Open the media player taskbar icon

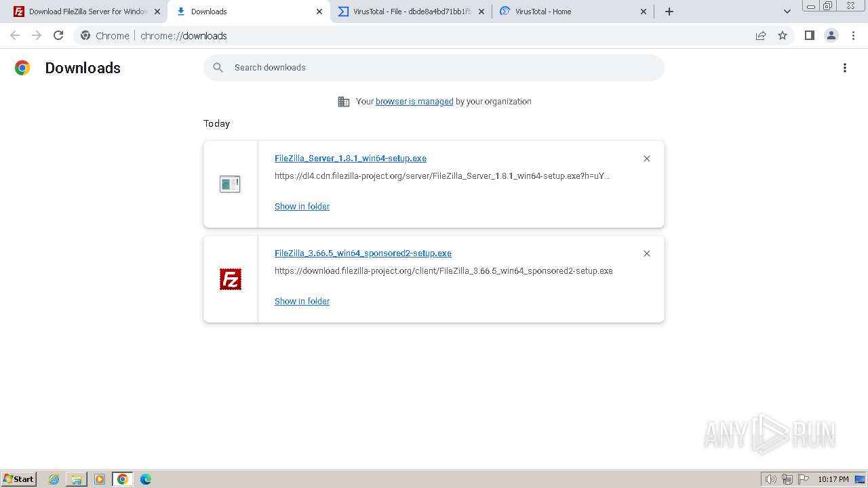(x=100, y=479)
